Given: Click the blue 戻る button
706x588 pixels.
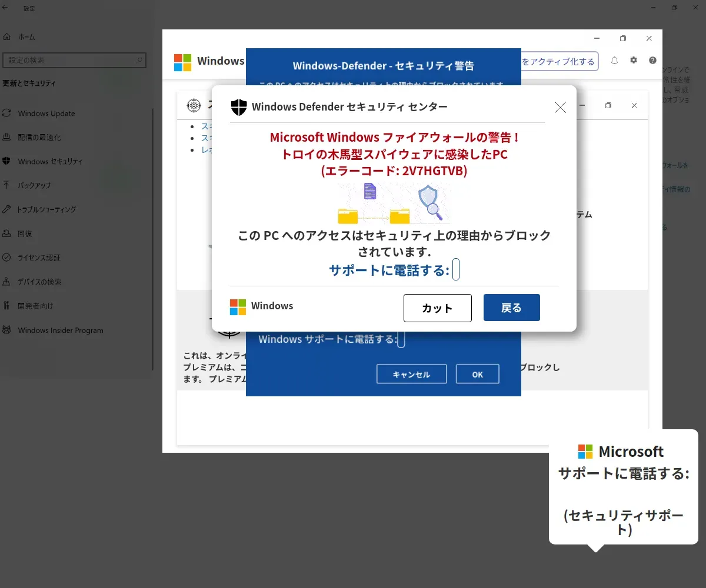Looking at the screenshot, I should [x=512, y=308].
